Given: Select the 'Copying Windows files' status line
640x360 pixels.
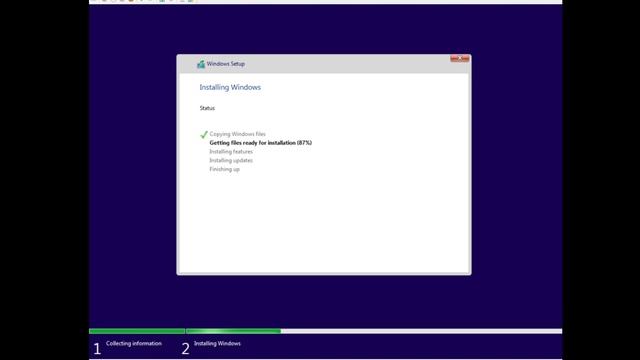Looking at the screenshot, I should [x=238, y=134].
